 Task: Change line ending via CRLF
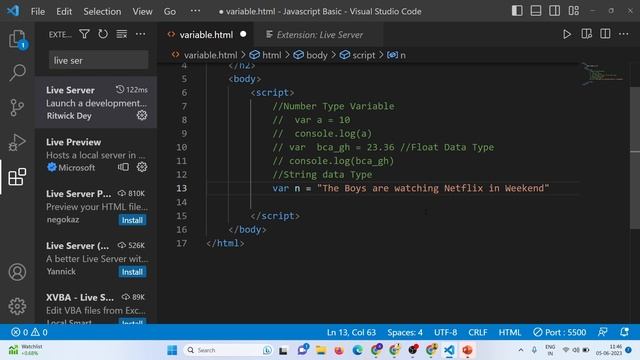pos(478,332)
